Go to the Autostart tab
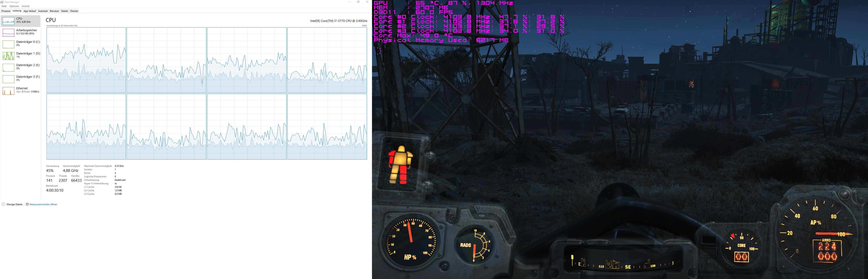This screenshot has width=868, height=279. [x=43, y=11]
